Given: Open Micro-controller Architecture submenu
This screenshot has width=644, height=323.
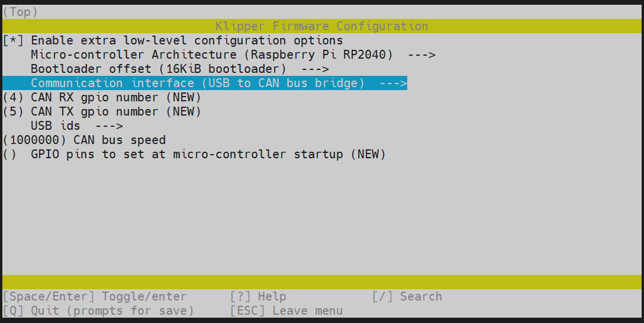Looking at the screenshot, I should 212,55.
